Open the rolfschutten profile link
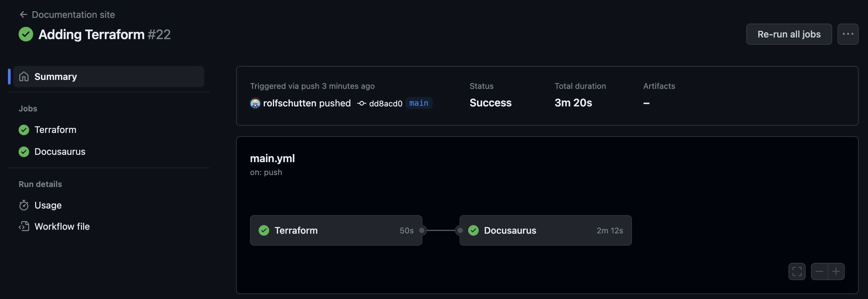Viewport: 868px width, 299px height. tap(290, 103)
